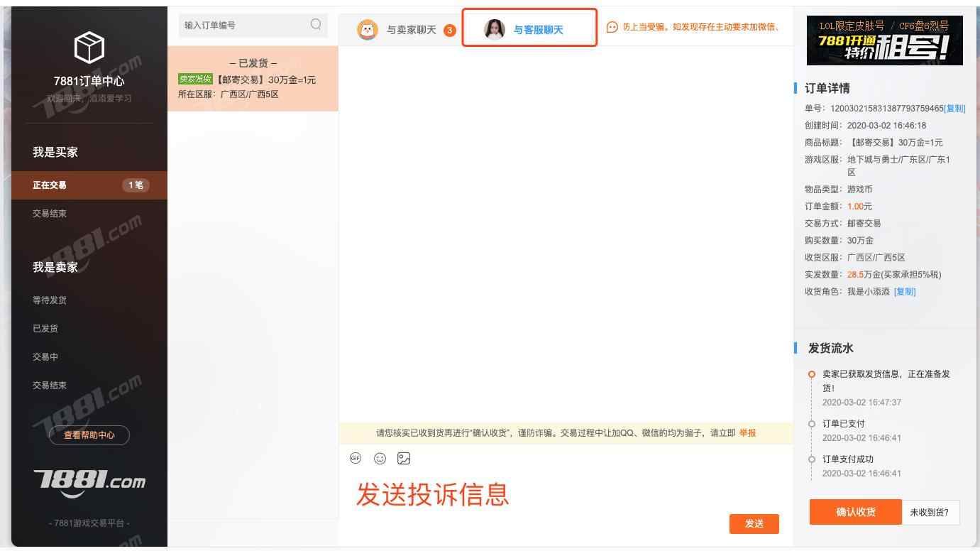Click the 我是买家 section heading

pyautogui.click(x=55, y=153)
